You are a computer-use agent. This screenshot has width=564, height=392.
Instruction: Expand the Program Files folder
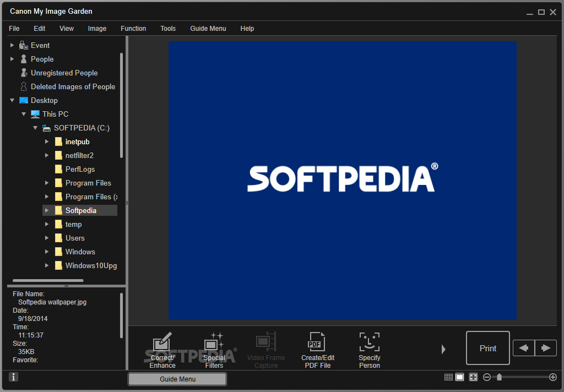[47, 183]
